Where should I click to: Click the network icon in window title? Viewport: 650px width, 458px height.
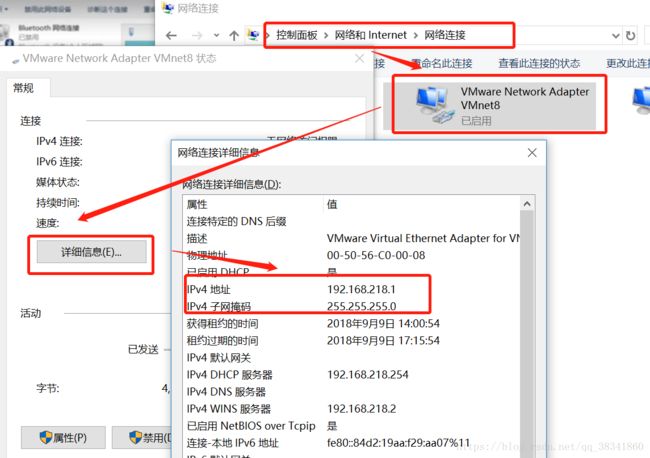[168, 8]
